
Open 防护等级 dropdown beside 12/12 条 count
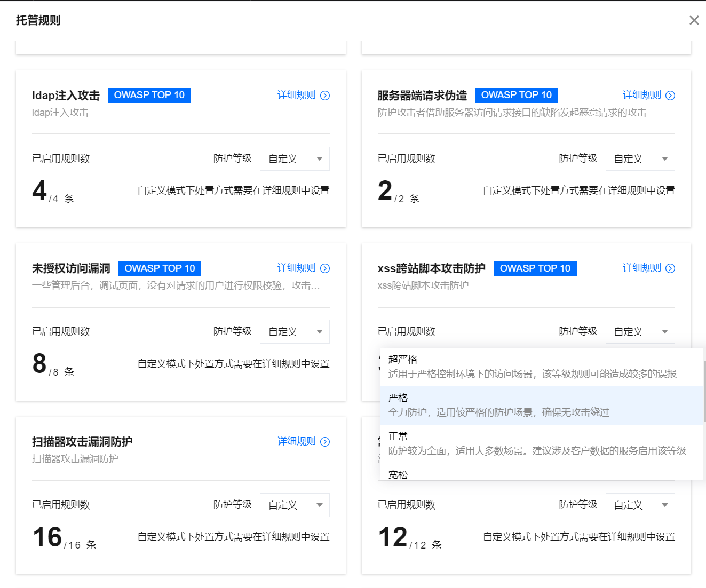point(640,505)
